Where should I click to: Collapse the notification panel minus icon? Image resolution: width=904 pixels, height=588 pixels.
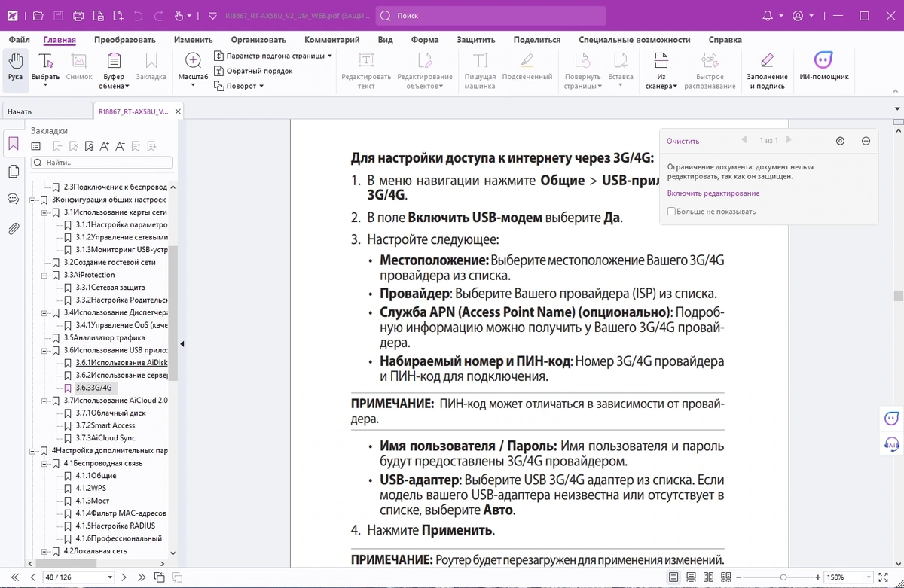click(x=866, y=141)
